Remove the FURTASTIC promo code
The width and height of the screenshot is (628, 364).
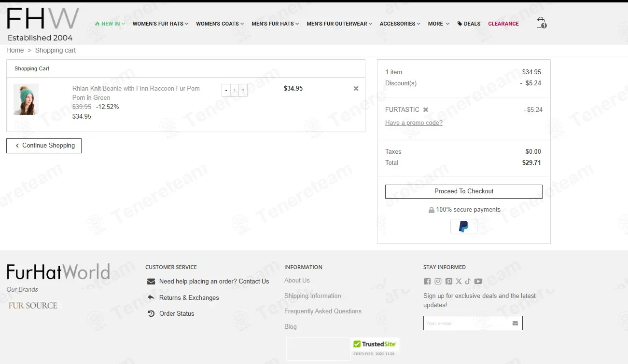coord(426,109)
